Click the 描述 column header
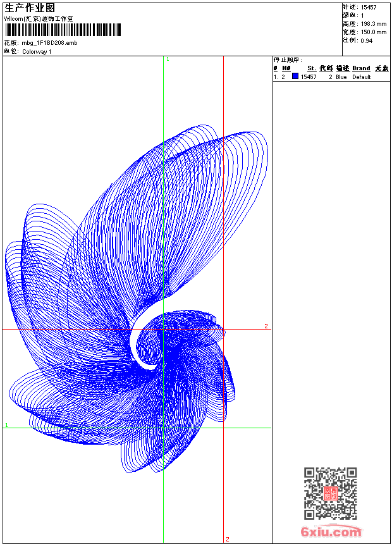The height and width of the screenshot is (544, 392). pos(342,68)
